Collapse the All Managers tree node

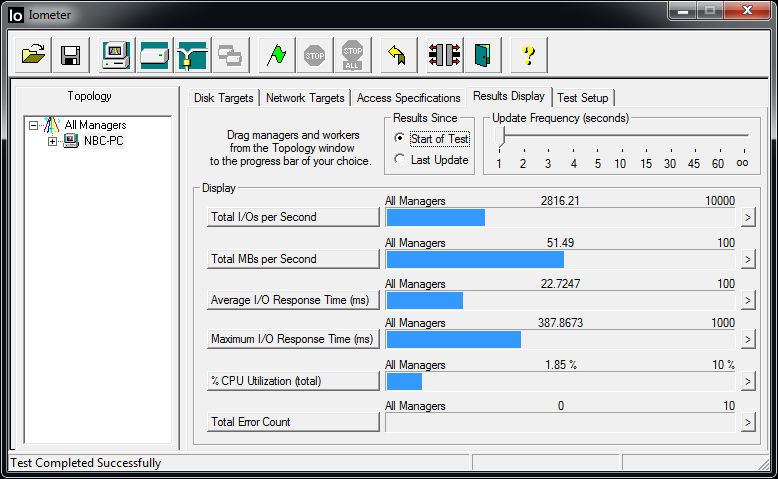tap(33, 126)
